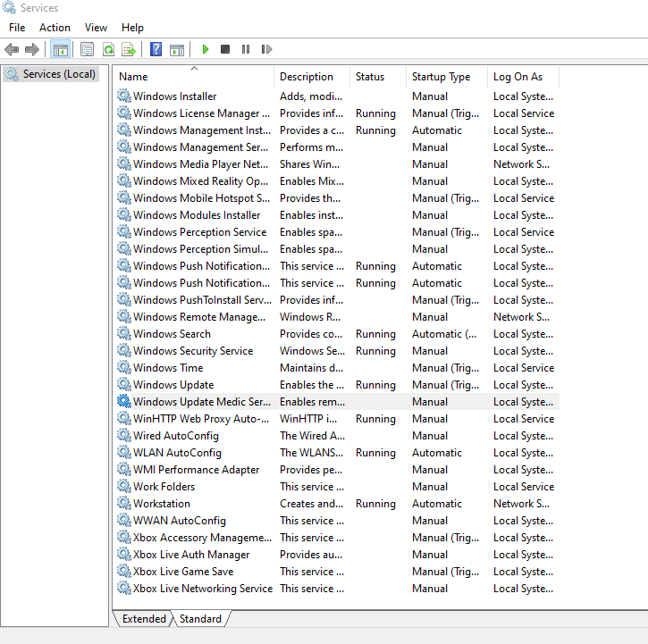Open the Action menu
The width and height of the screenshot is (648, 644).
coord(55,28)
